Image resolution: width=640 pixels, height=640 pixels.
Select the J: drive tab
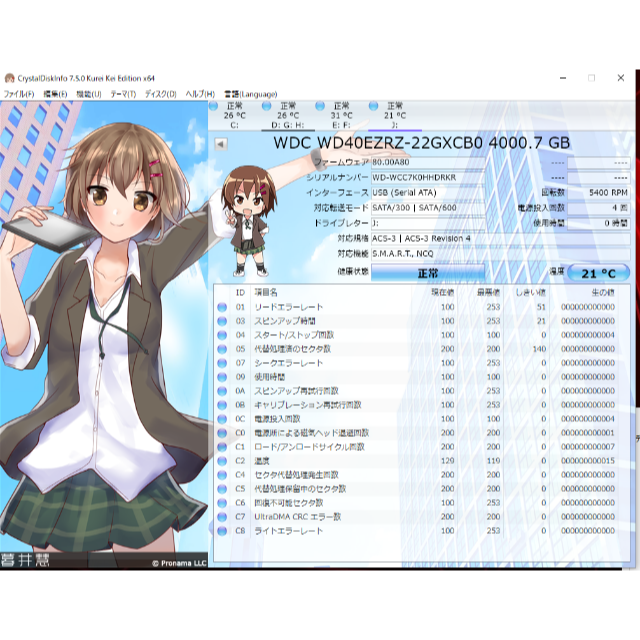pyautogui.click(x=395, y=116)
